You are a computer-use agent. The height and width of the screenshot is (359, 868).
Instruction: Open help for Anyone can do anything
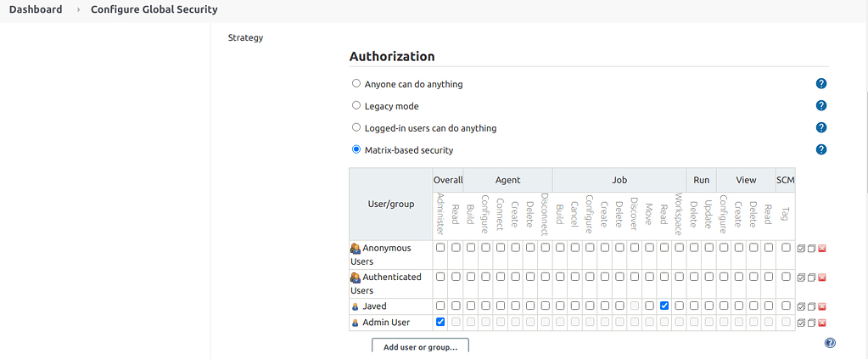(x=821, y=84)
